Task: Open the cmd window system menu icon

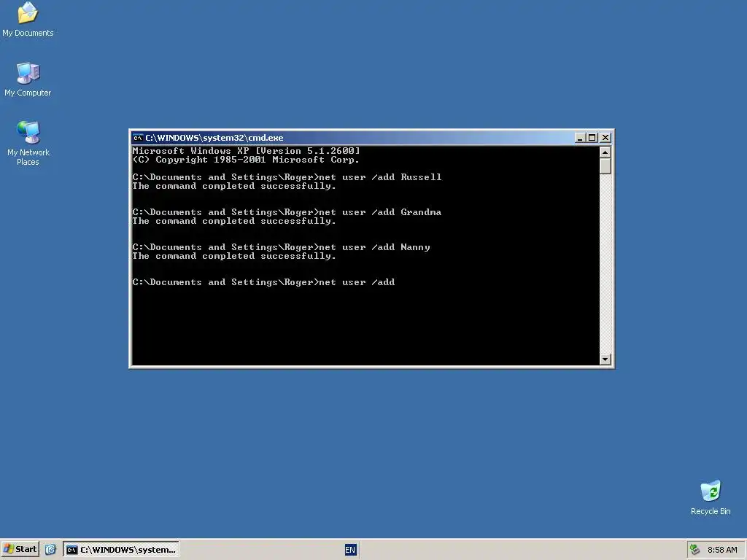Action: [x=138, y=138]
